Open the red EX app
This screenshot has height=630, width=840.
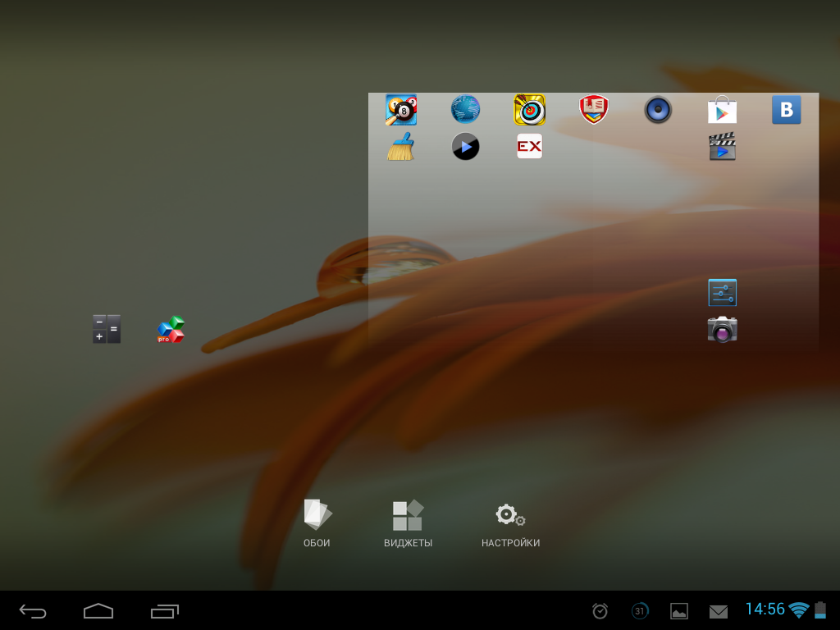[529, 147]
